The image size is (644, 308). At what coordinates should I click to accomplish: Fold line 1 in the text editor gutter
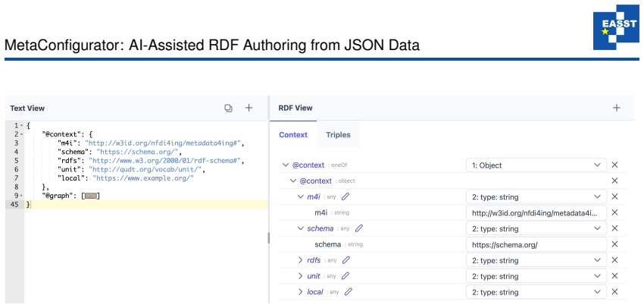[x=21, y=125]
